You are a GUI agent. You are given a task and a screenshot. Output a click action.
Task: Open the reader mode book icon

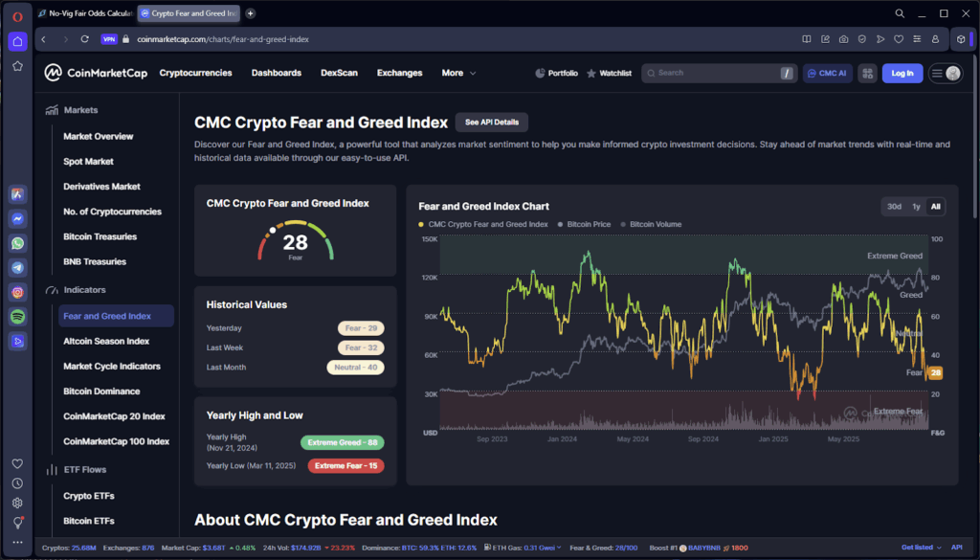807,38
